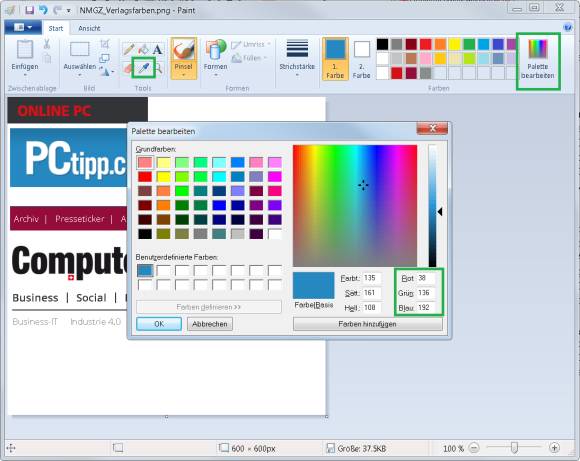This screenshot has height=461, width=580.
Task: Click the Rot value input field
Action: click(426, 278)
